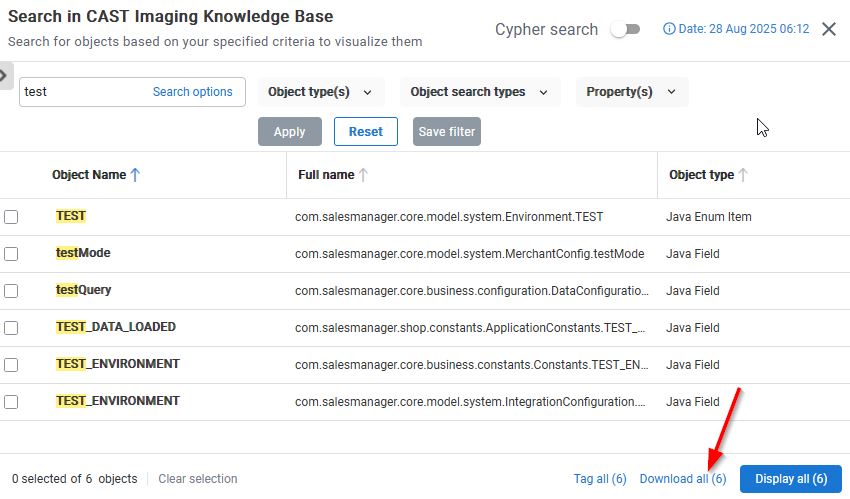This screenshot has width=850, height=499.
Task: Tick the TEST_DATA_LOADED row checkbox
Action: point(11,328)
